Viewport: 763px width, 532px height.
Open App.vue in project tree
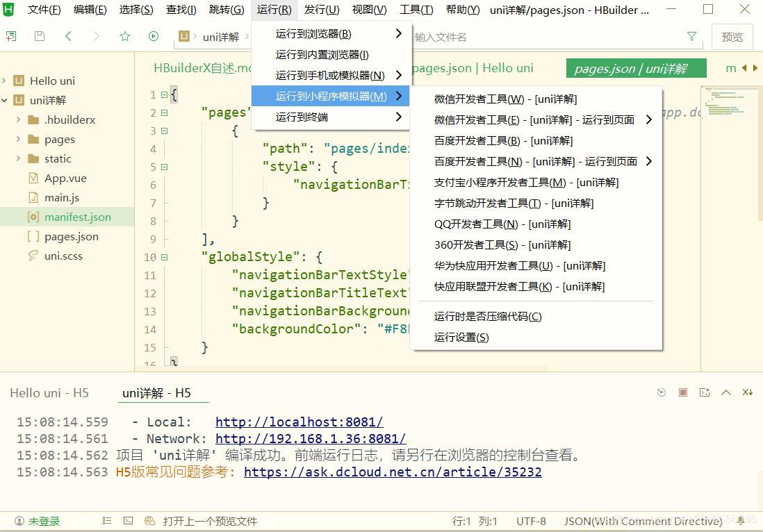click(x=67, y=178)
